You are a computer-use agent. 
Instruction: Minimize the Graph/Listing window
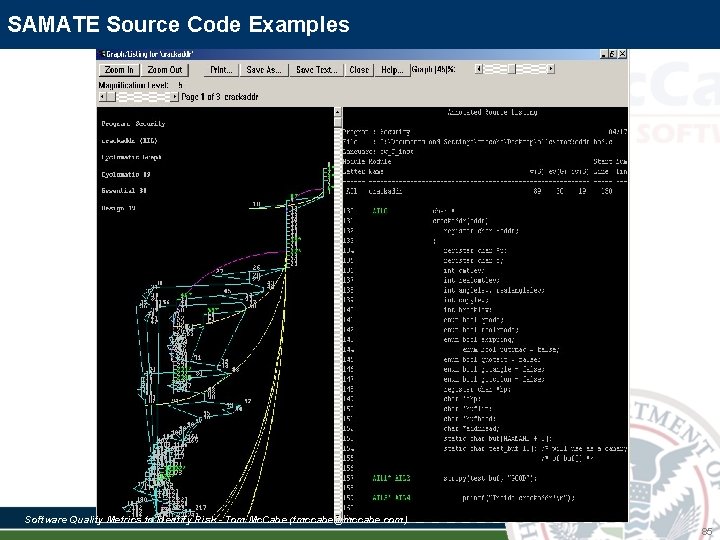[x=604, y=54]
